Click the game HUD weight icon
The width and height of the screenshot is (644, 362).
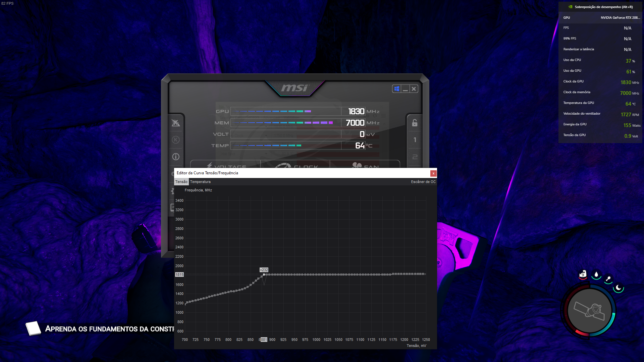pos(583,274)
